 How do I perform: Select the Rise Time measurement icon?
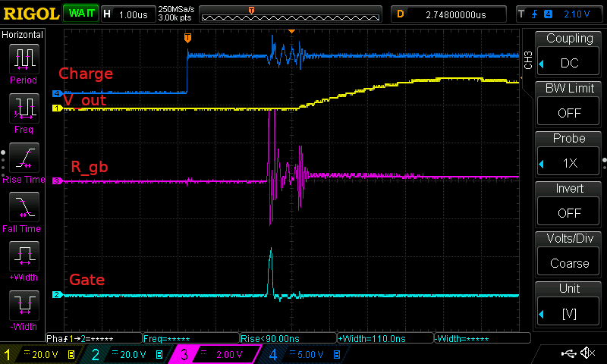[24, 158]
